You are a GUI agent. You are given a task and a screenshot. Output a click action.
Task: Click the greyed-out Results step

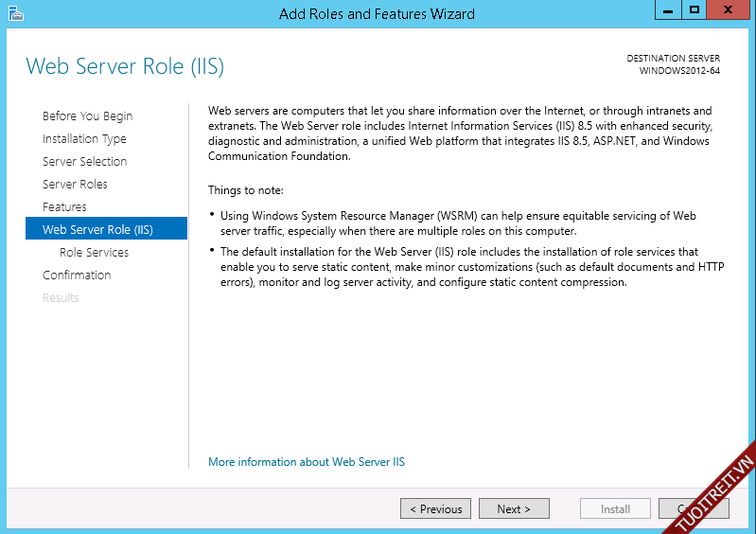click(x=61, y=298)
